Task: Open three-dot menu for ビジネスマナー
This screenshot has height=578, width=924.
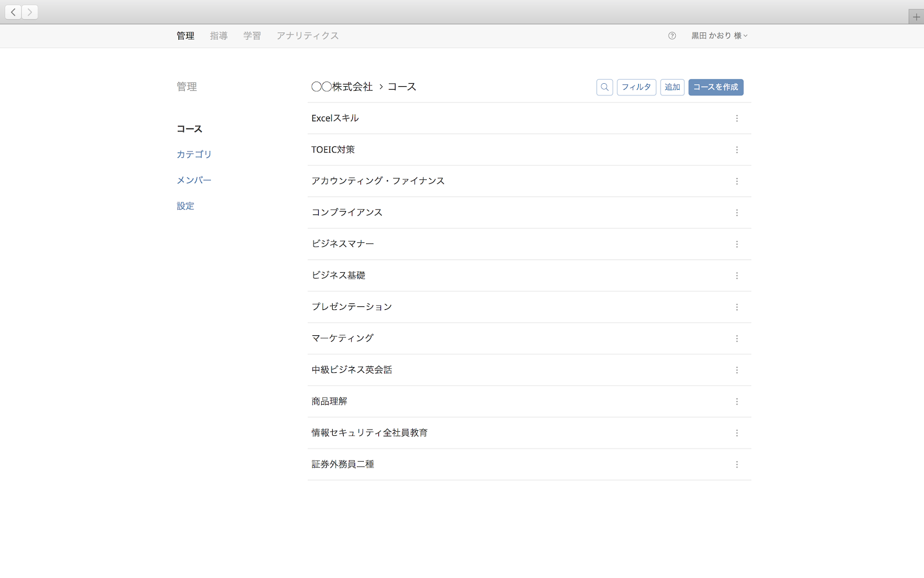Action: click(x=736, y=244)
